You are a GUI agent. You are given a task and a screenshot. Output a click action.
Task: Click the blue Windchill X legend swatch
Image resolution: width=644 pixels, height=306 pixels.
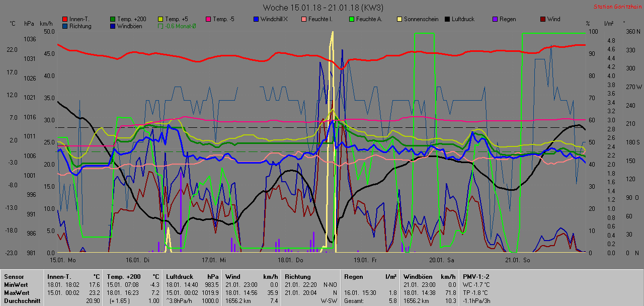pos(256,20)
